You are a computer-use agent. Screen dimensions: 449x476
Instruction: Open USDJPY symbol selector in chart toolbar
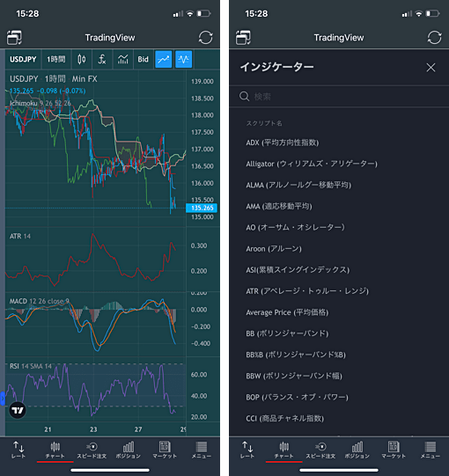[x=23, y=59]
